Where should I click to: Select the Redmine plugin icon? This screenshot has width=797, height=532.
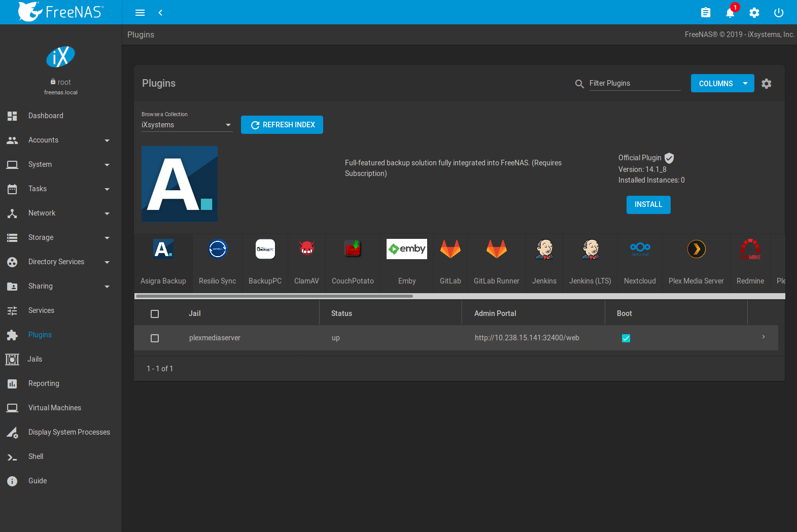pyautogui.click(x=750, y=249)
